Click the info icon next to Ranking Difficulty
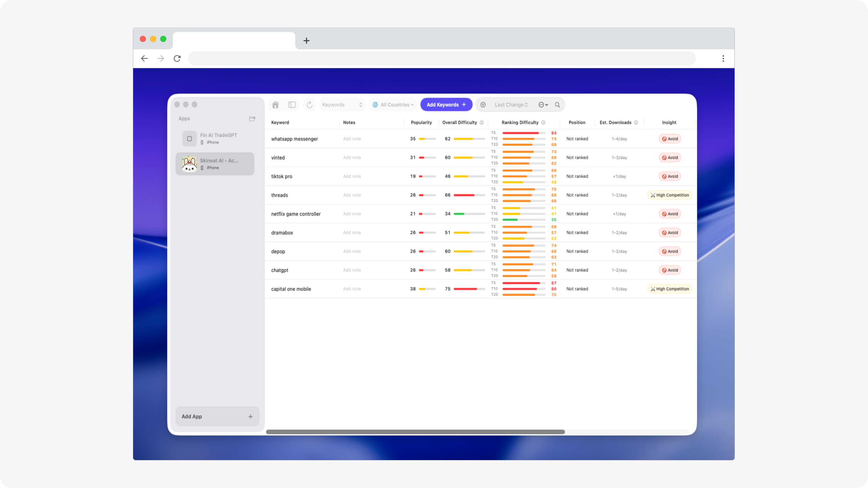Screen dimensions: 868x488 pyautogui.click(x=543, y=123)
